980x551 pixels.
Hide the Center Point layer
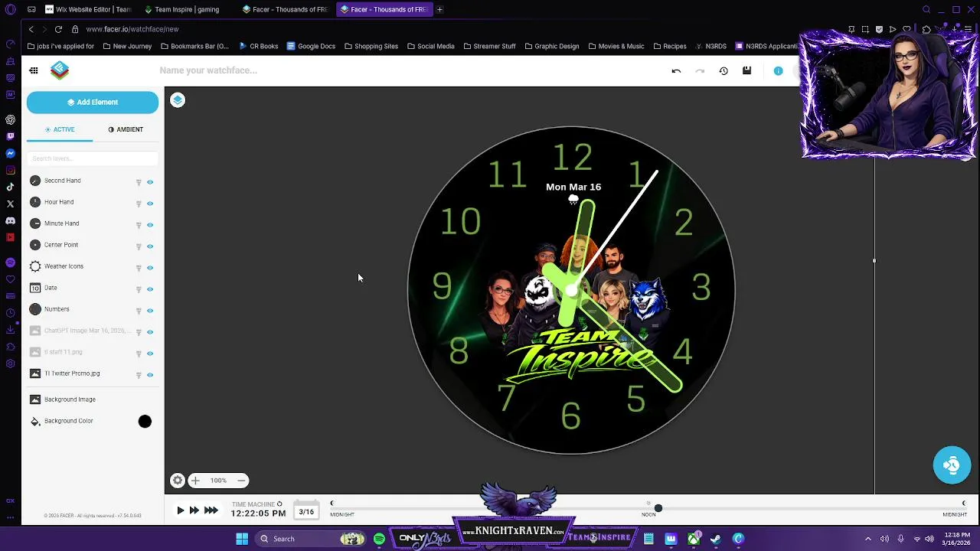point(150,246)
